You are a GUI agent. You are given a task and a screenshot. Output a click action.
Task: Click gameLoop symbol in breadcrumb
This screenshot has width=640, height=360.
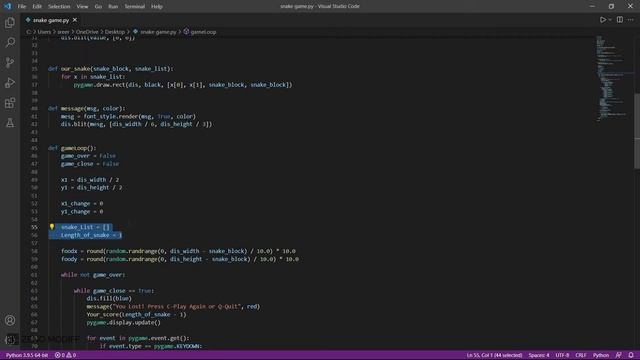click(203, 32)
